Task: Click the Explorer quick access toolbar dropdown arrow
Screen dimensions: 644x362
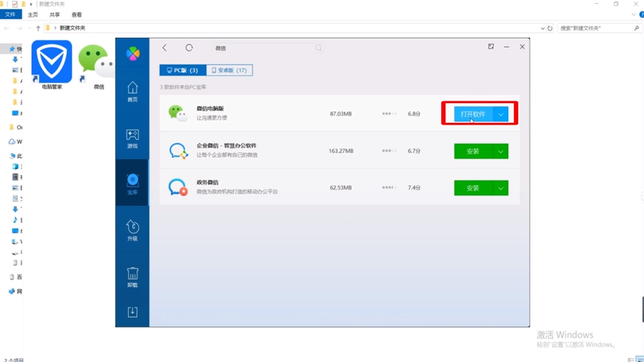Action: [31, 4]
